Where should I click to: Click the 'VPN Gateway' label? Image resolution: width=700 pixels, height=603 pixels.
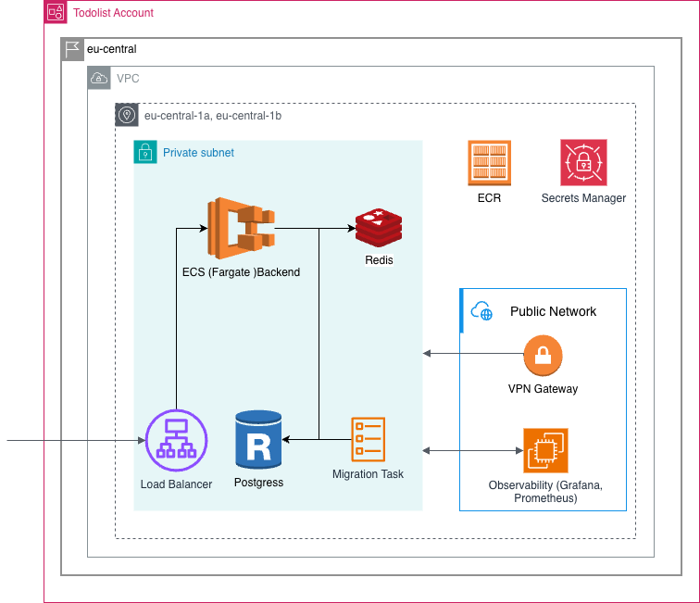(543, 389)
